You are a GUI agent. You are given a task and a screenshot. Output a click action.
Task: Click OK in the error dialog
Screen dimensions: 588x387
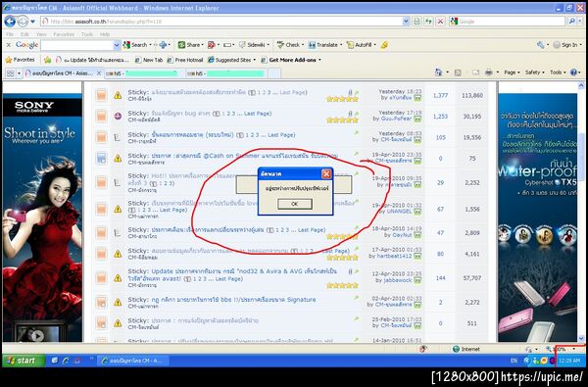(x=295, y=204)
